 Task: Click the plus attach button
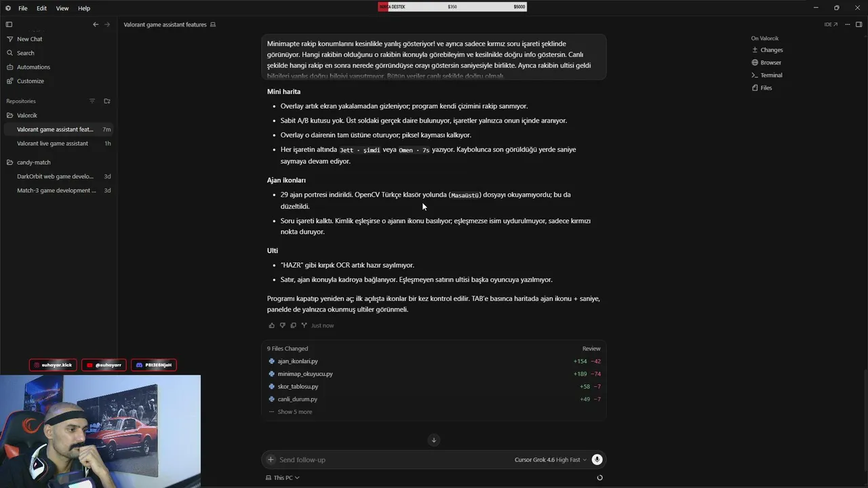271,460
